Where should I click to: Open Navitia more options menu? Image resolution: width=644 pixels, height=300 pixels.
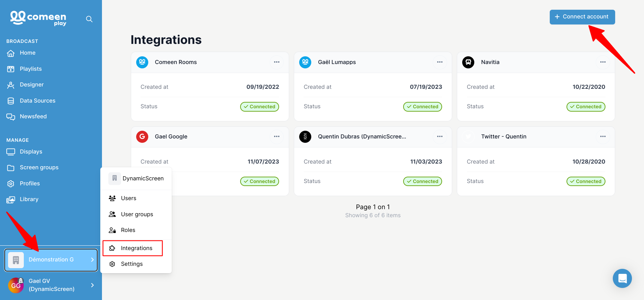click(x=603, y=62)
